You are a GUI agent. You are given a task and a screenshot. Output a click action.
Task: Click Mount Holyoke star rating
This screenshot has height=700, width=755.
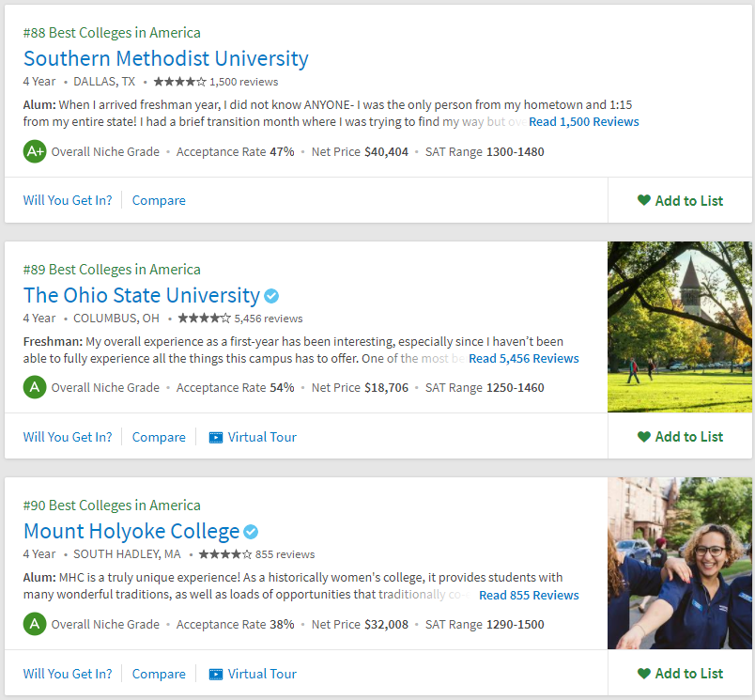coord(224,554)
